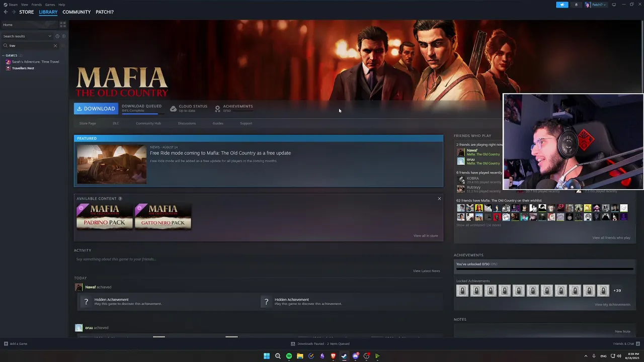Open Friends & Chat
The width and height of the screenshot is (644, 362).
pos(626,344)
